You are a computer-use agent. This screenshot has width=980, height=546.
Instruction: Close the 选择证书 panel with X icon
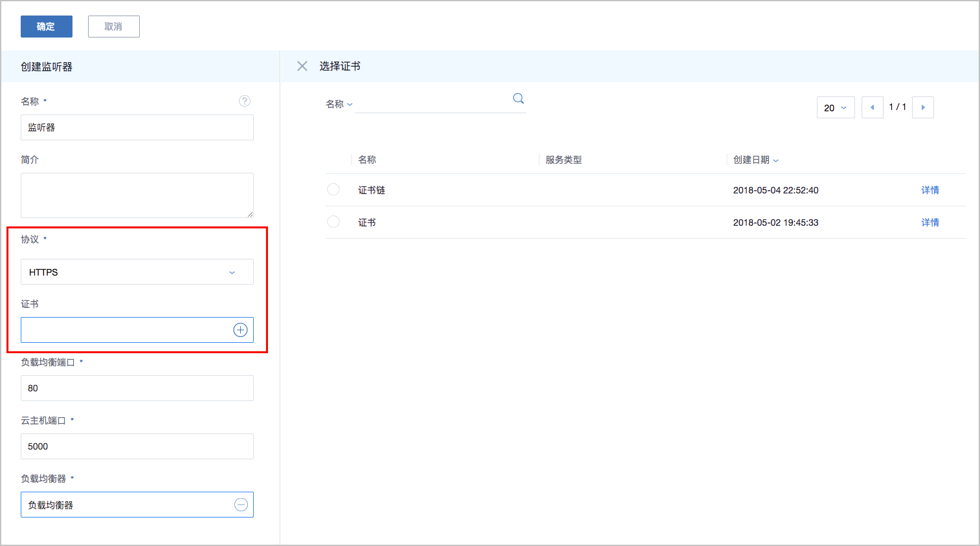[x=302, y=66]
